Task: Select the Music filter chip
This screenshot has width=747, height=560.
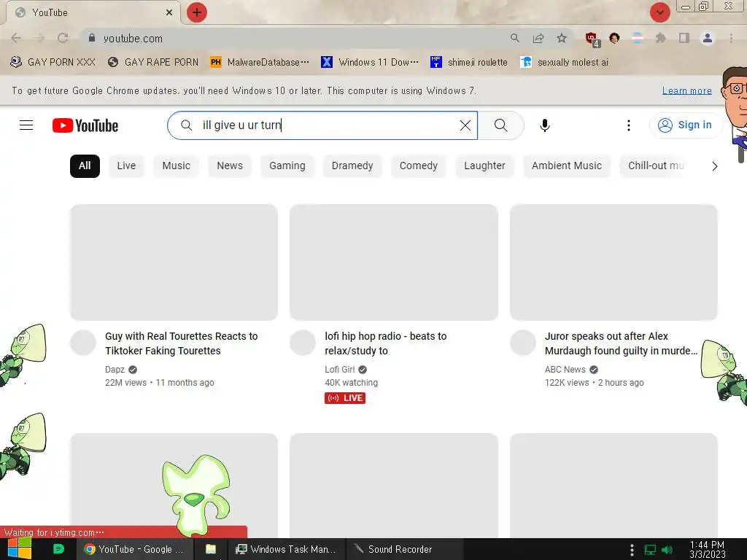Action: coord(176,166)
